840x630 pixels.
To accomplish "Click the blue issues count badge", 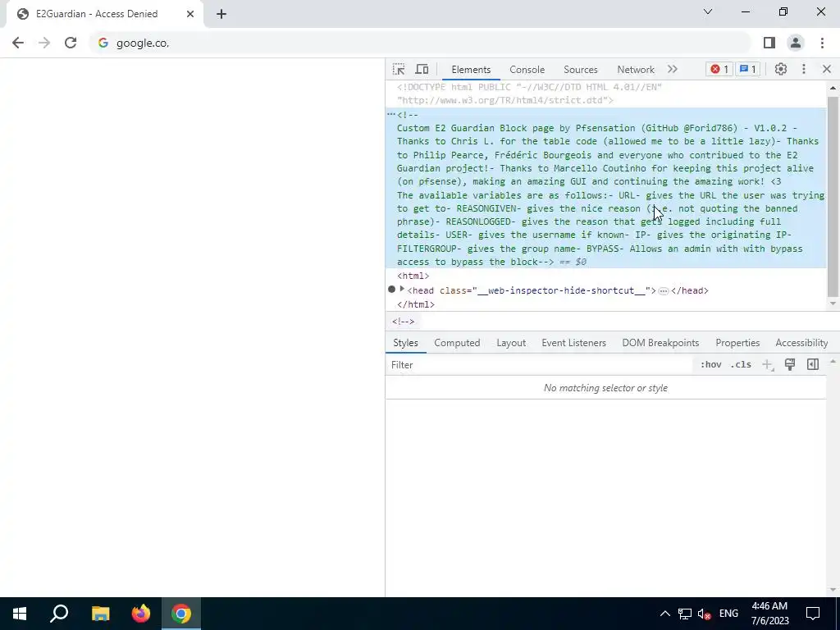I will tap(748, 69).
